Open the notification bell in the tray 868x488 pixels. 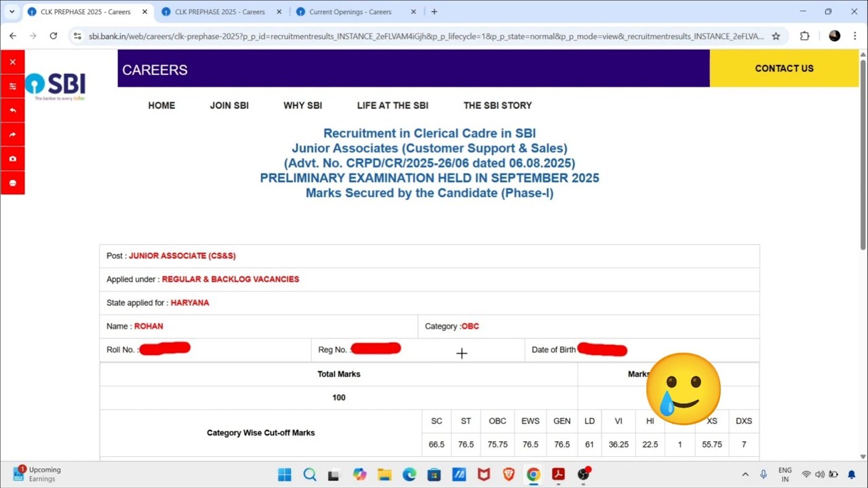click(852, 474)
